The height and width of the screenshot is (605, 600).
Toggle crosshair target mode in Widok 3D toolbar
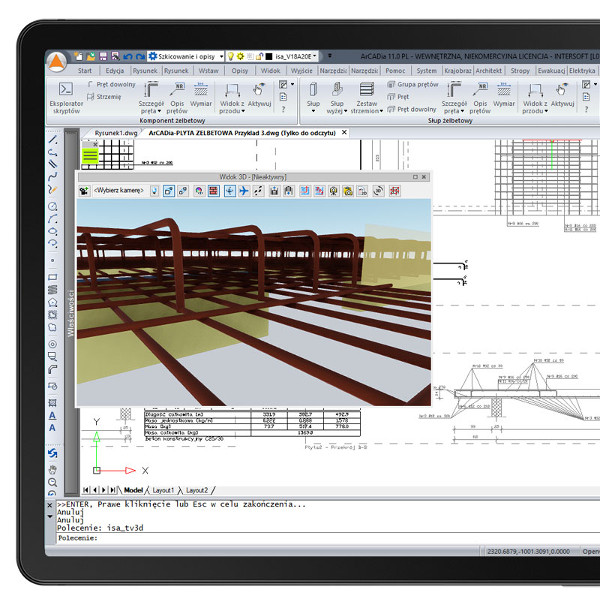[230, 191]
